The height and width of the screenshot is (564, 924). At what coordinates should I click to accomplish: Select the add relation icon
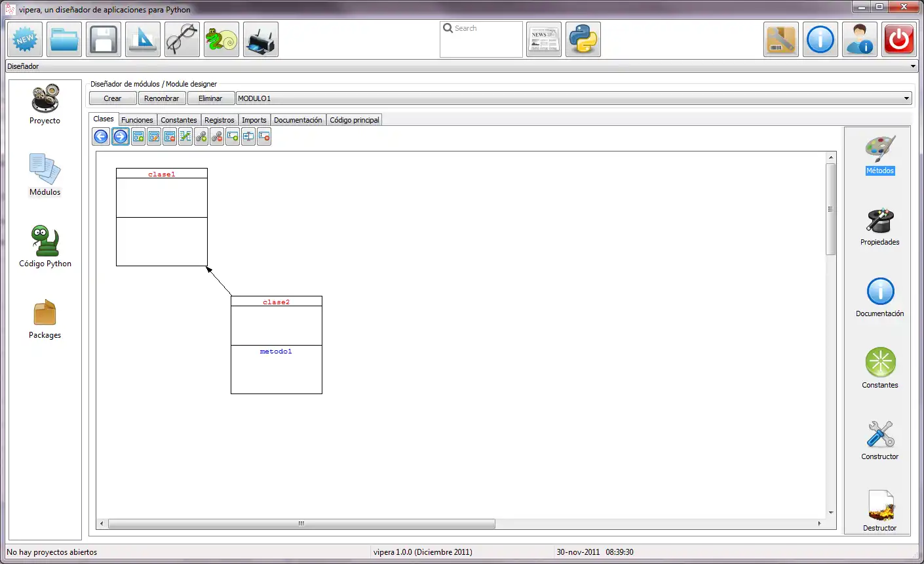(x=201, y=136)
